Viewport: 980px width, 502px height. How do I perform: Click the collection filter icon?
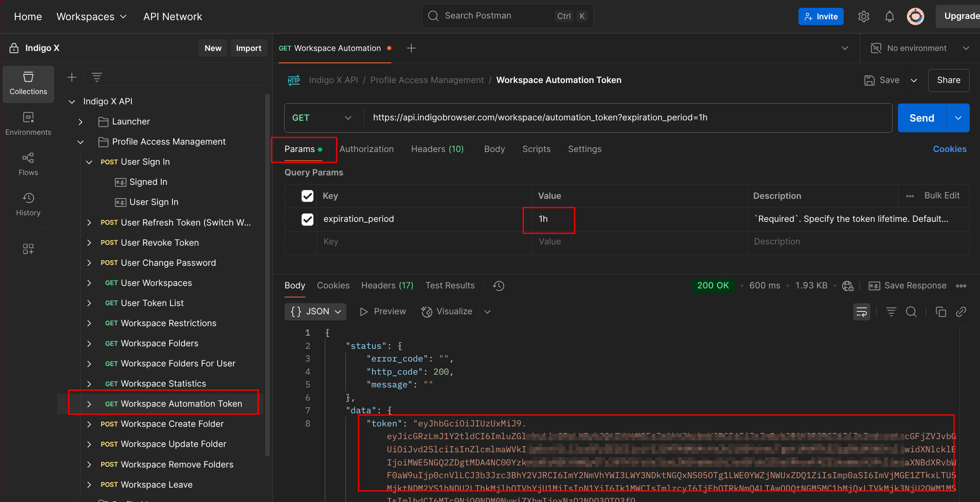tap(97, 77)
